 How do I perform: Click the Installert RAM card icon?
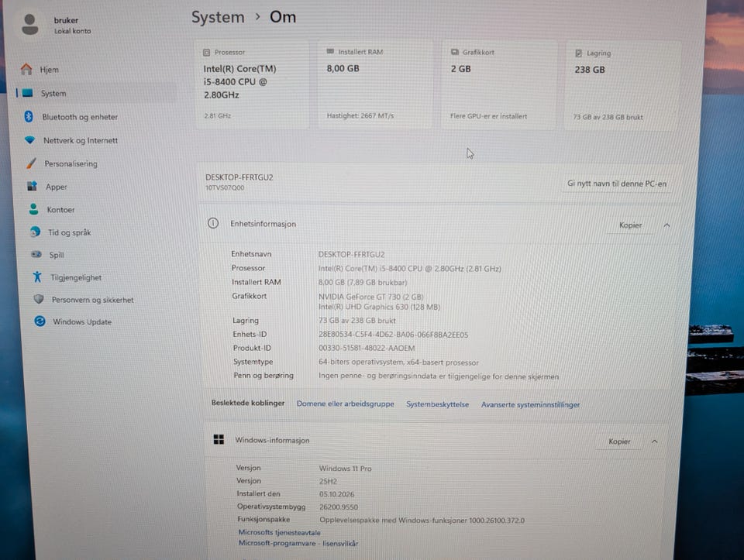(330, 51)
